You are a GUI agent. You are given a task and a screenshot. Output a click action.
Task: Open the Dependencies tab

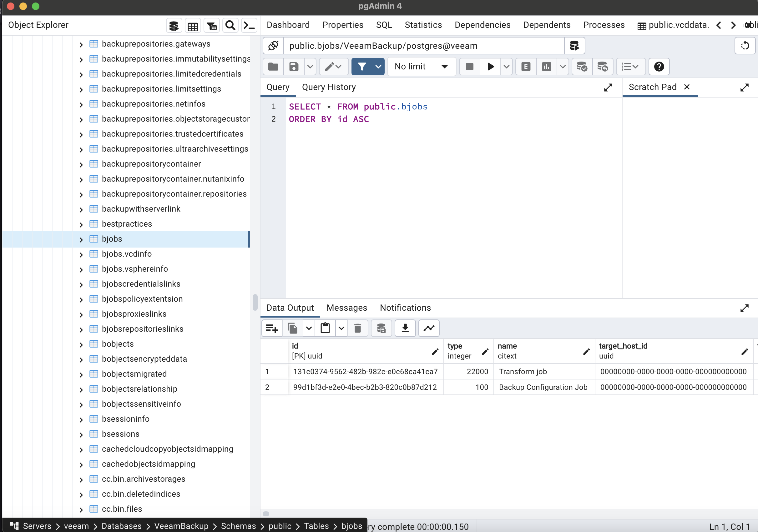click(482, 25)
